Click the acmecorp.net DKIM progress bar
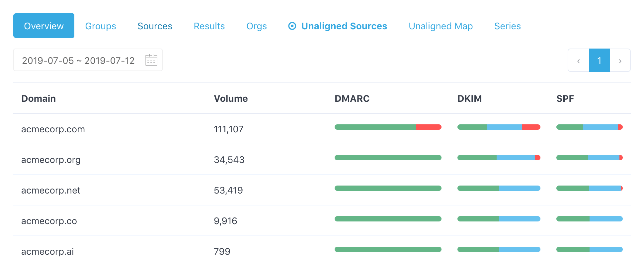 (x=499, y=188)
